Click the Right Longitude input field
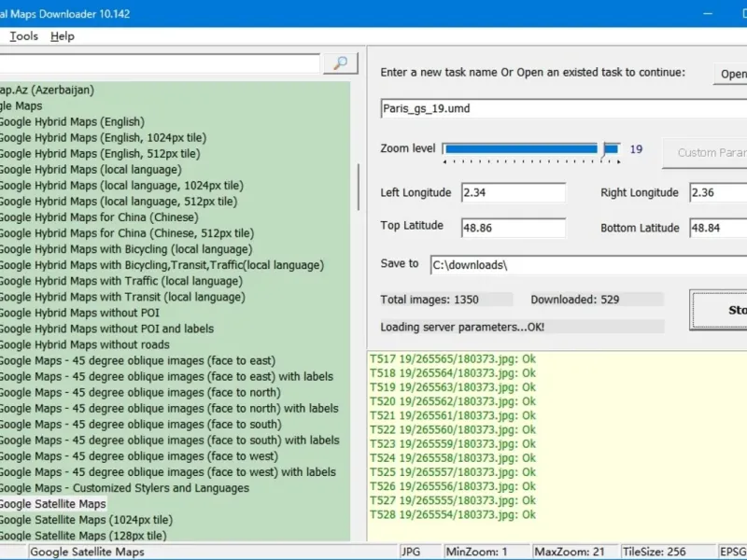Image resolution: width=747 pixels, height=560 pixels. 717,193
